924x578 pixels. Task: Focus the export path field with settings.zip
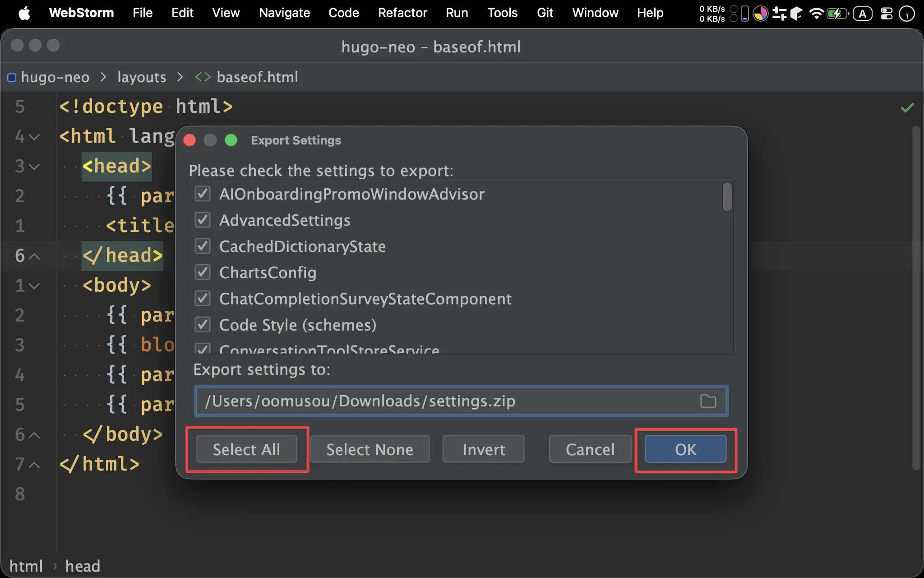pyautogui.click(x=461, y=401)
